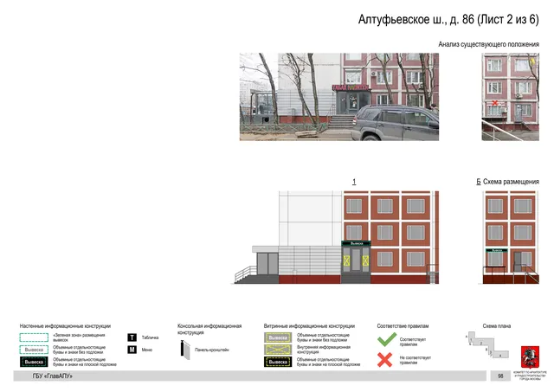
Task: Click the «Вывеска» sign above entrance in drawing 1
Action: click(x=356, y=243)
